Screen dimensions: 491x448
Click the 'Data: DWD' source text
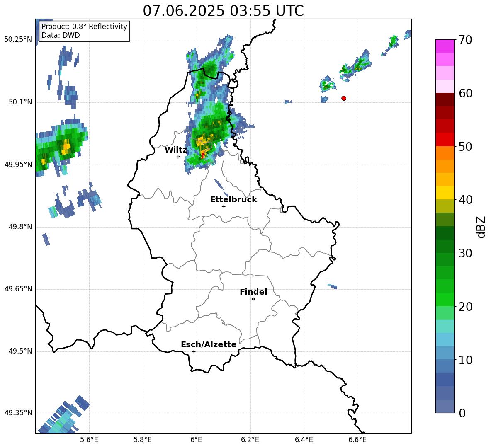61,35
